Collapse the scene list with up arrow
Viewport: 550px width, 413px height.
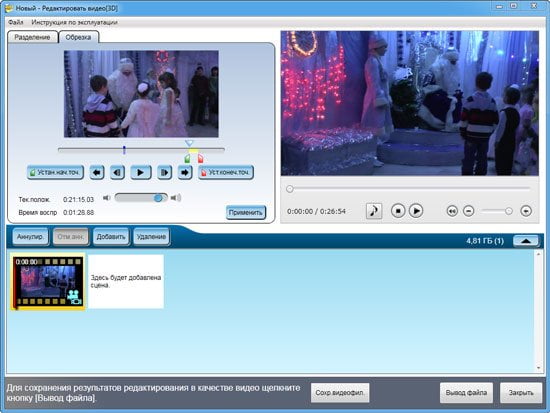point(525,241)
